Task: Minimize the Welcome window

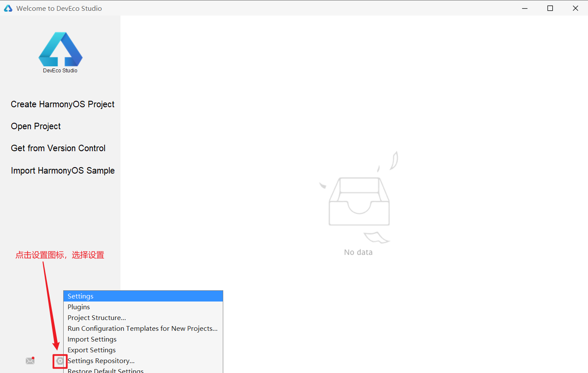Action: coord(525,8)
